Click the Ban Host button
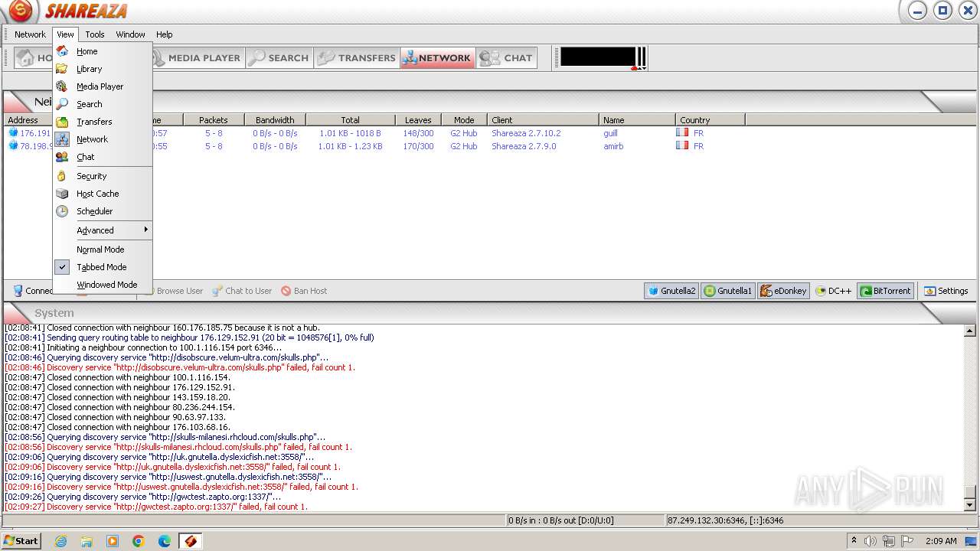Image resolution: width=980 pixels, height=551 pixels. pos(304,291)
